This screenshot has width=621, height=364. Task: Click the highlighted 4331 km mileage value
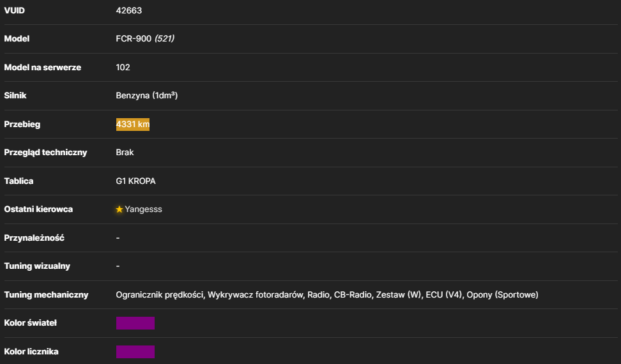click(133, 125)
